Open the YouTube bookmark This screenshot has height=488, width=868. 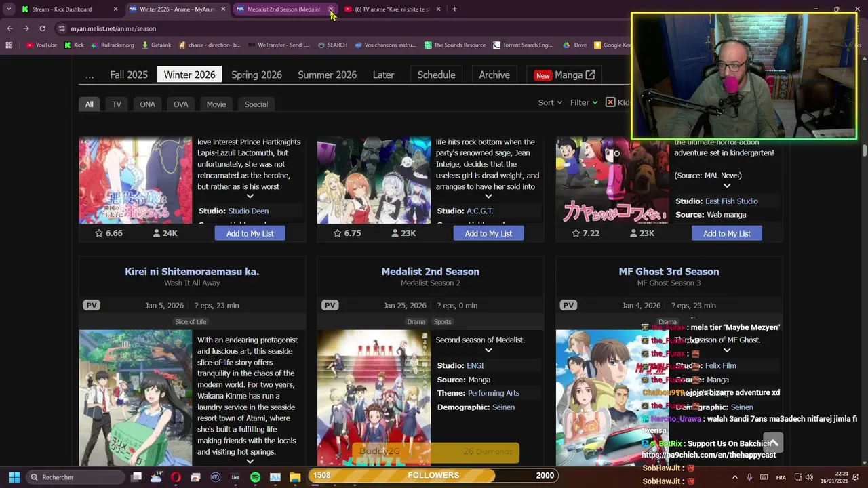(x=41, y=45)
